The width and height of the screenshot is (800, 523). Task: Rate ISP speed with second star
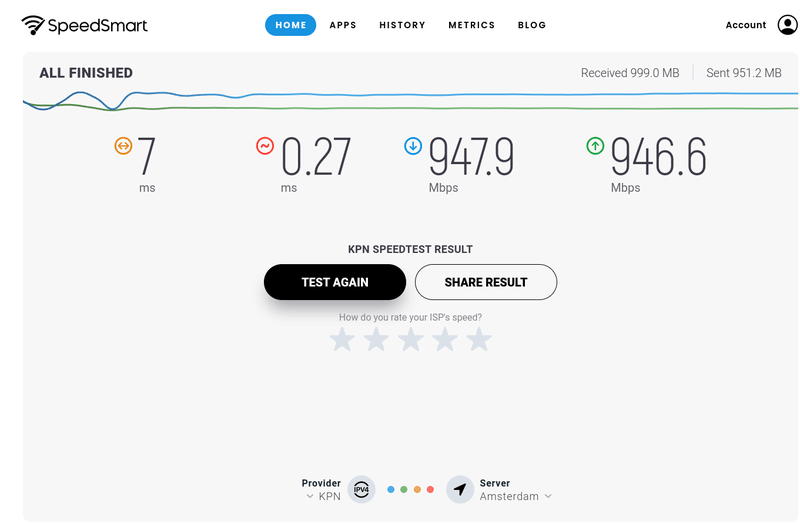(x=376, y=339)
